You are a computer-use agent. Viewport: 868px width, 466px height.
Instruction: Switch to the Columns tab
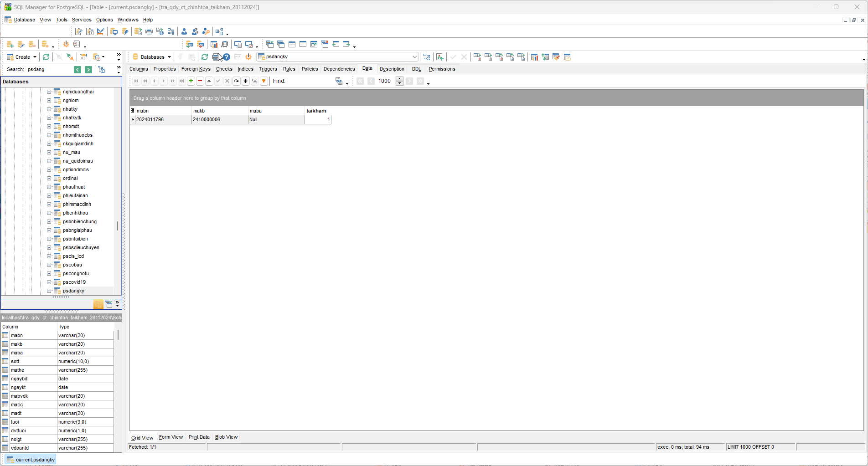[x=139, y=69]
